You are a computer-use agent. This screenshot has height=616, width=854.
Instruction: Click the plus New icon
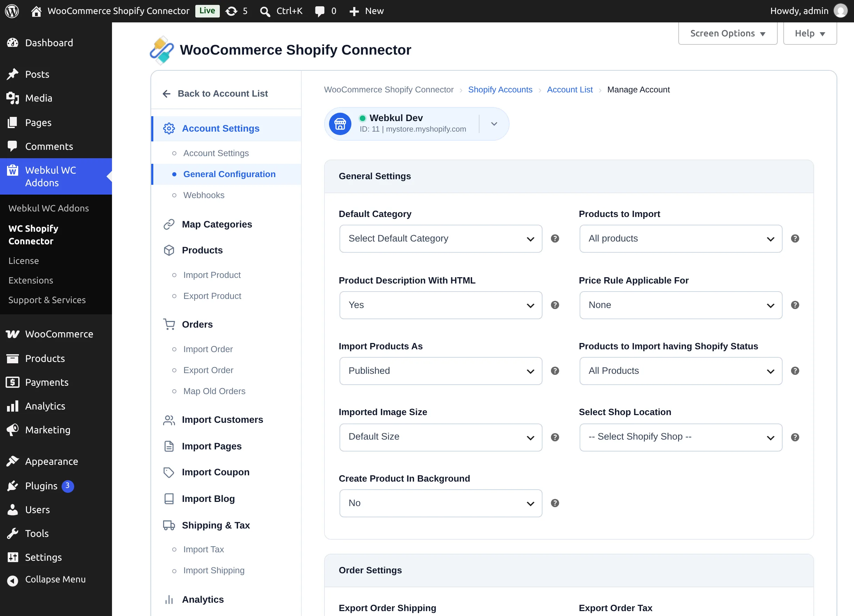[354, 11]
